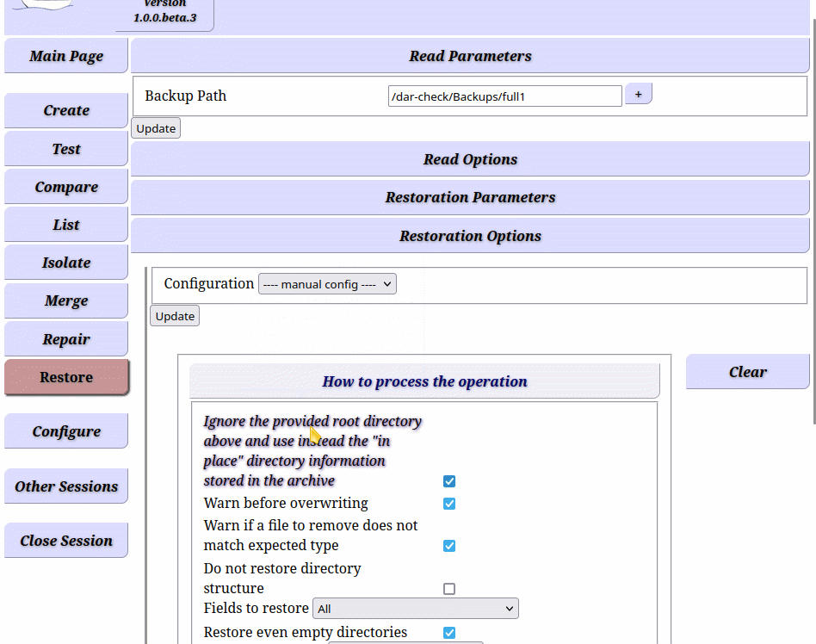
Task: Toggle Restore even empty directories checkbox
Action: pos(449,633)
